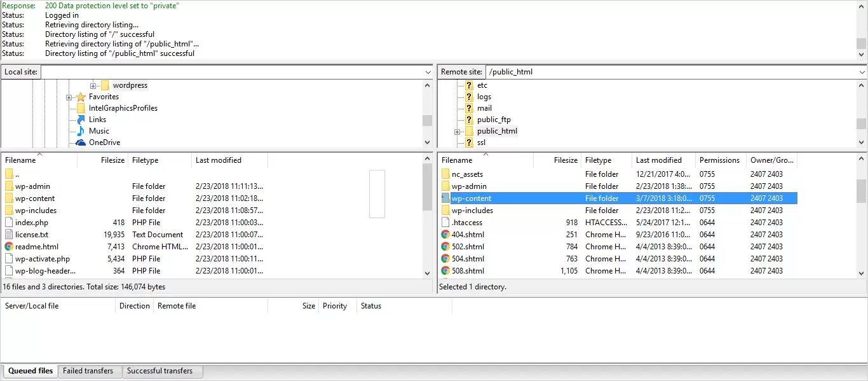Screen dimensions: 868x381
Task: Open the Remote site path dropdown
Action: (x=862, y=73)
